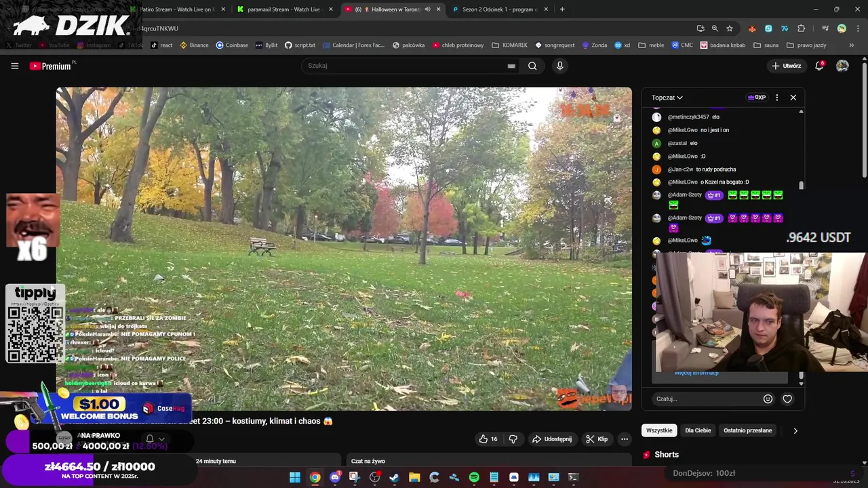Open Spotify from the taskbar

(474, 477)
